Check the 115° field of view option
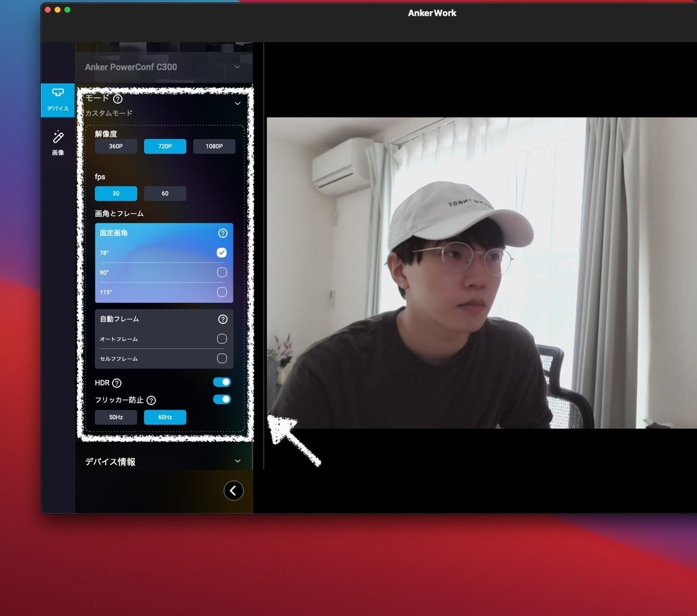The image size is (697, 616). point(221,292)
